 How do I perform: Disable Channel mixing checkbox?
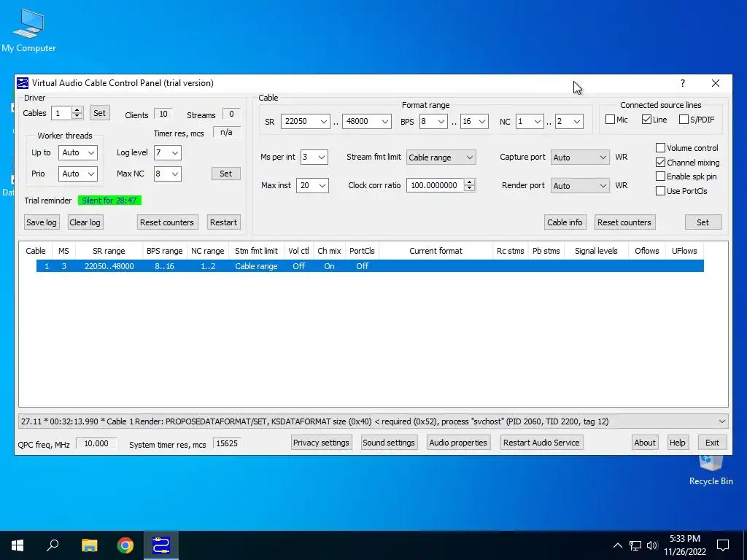pos(660,163)
